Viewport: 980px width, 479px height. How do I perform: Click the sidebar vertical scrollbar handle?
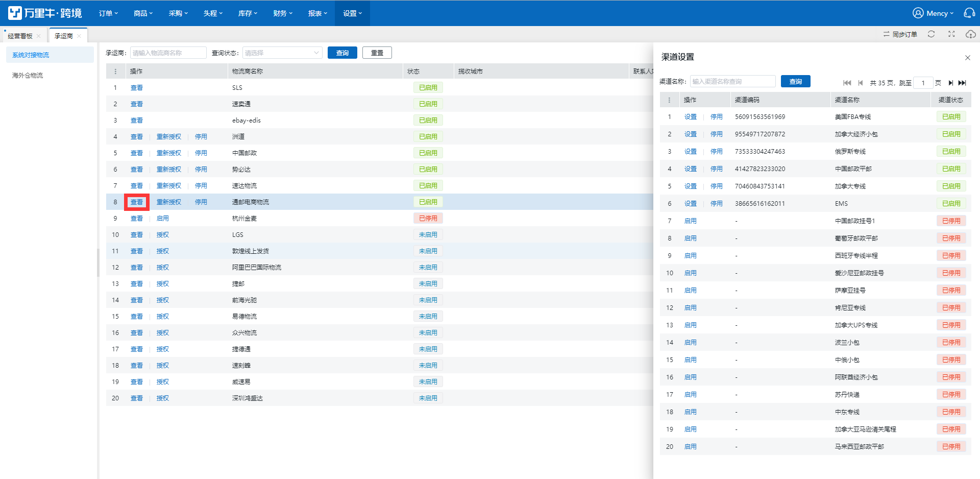point(98,262)
